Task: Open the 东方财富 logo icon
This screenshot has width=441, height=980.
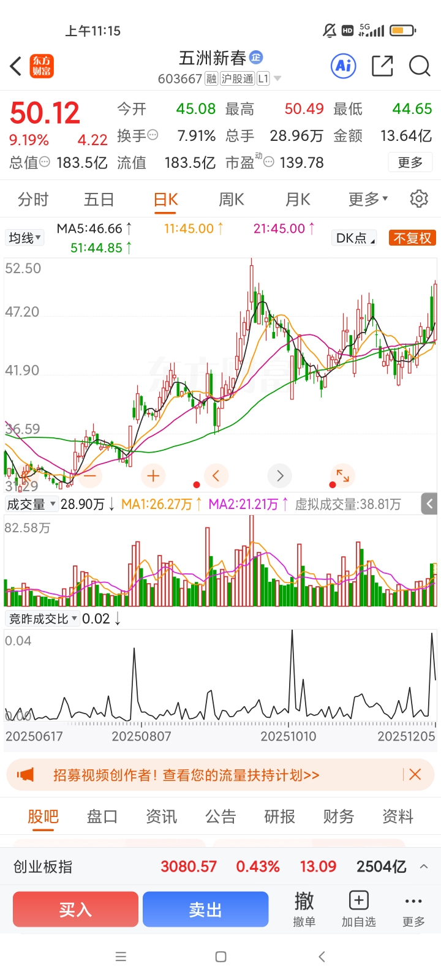Action: (42, 66)
